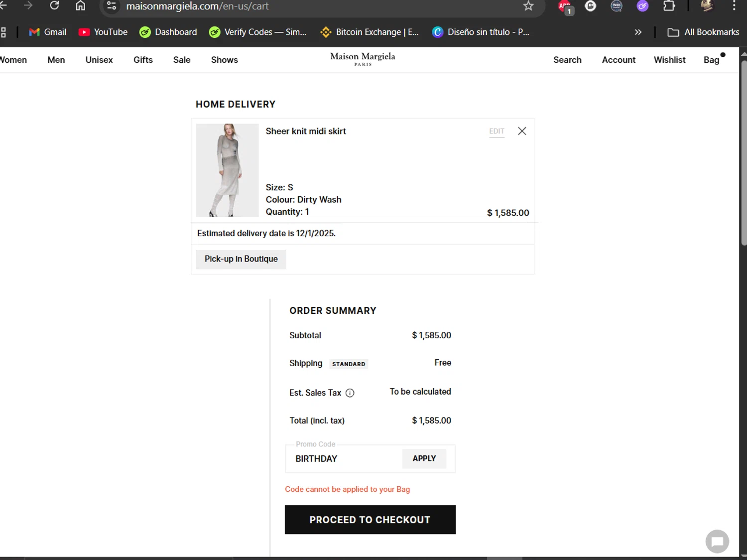
Task: Open the Men menu
Action: (56, 60)
